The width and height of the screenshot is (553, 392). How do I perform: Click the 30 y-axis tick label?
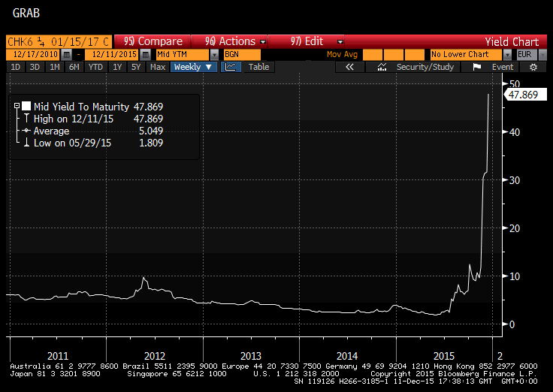[515, 180]
